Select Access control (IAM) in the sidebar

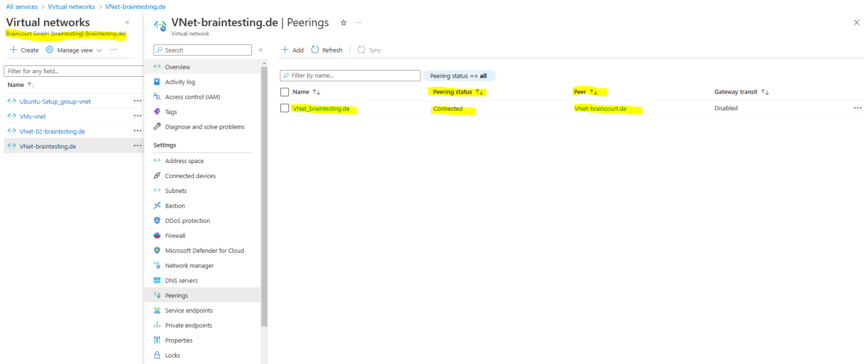[x=192, y=97]
